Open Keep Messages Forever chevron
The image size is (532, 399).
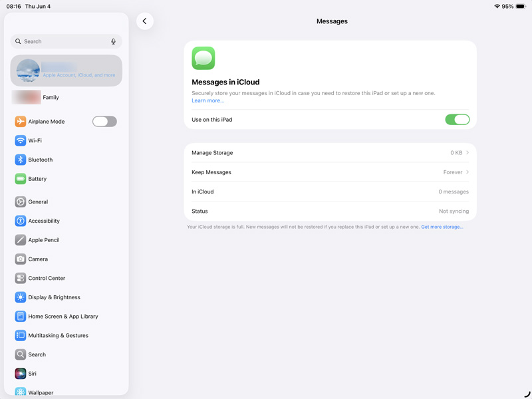[x=467, y=172]
